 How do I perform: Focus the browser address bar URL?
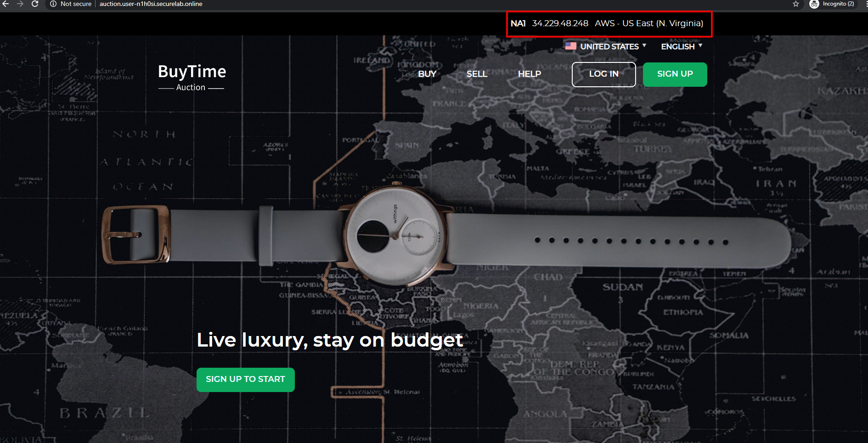click(x=151, y=4)
